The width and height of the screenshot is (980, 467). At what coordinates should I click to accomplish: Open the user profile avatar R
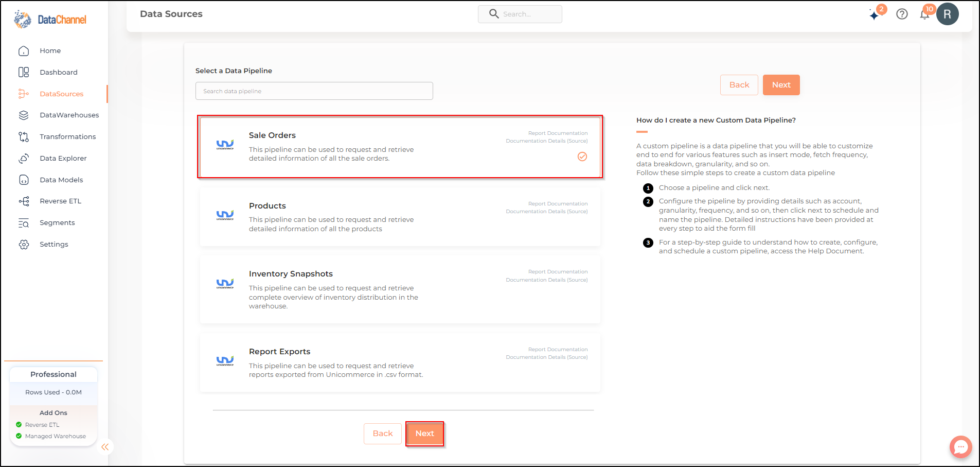(948, 14)
